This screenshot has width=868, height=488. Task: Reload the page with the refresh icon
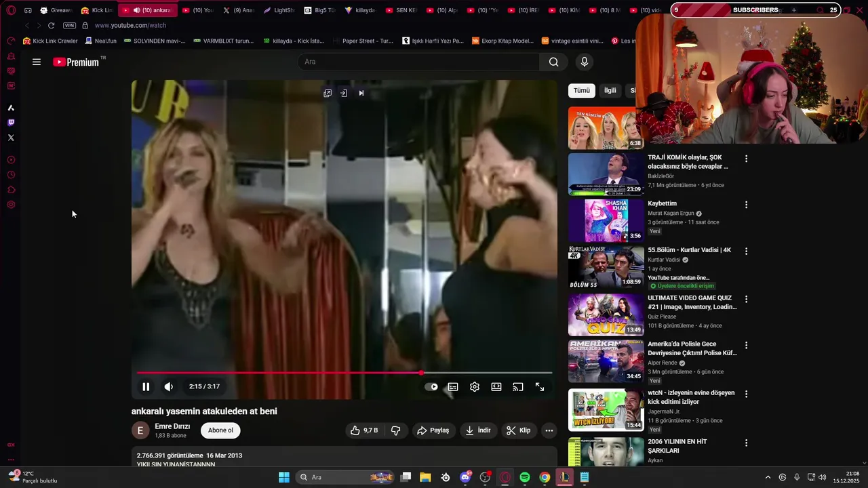[x=51, y=25]
